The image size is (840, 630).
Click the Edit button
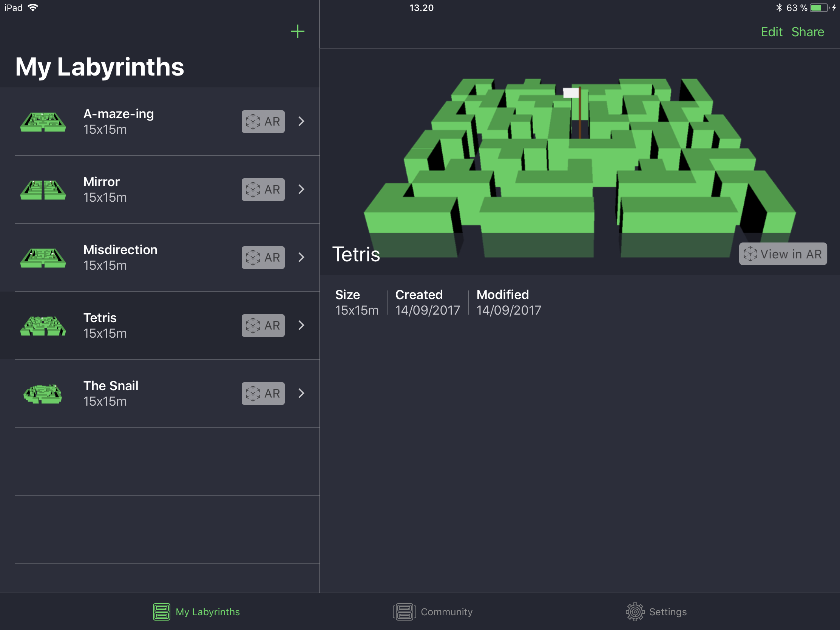pos(771,32)
